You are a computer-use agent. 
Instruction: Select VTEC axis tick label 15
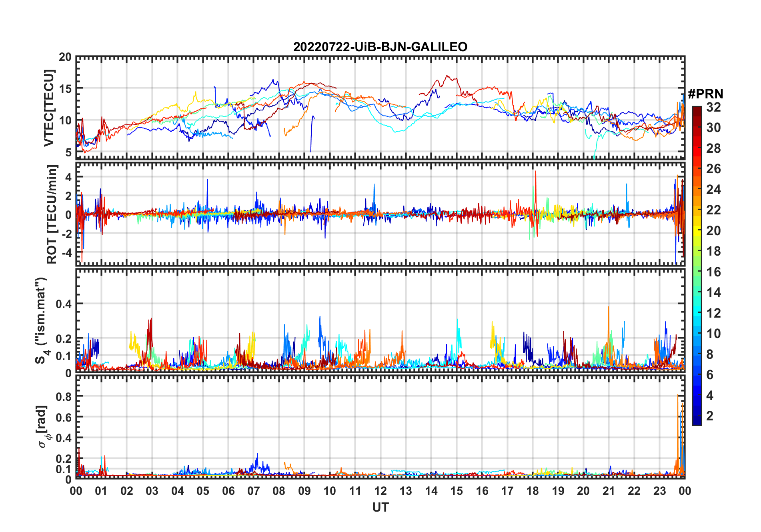(65, 89)
